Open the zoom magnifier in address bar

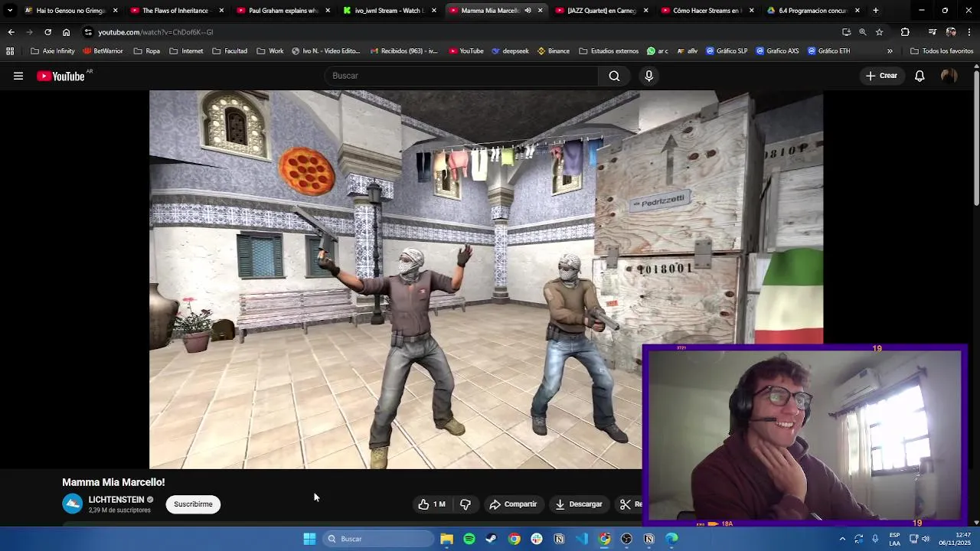pyautogui.click(x=863, y=32)
